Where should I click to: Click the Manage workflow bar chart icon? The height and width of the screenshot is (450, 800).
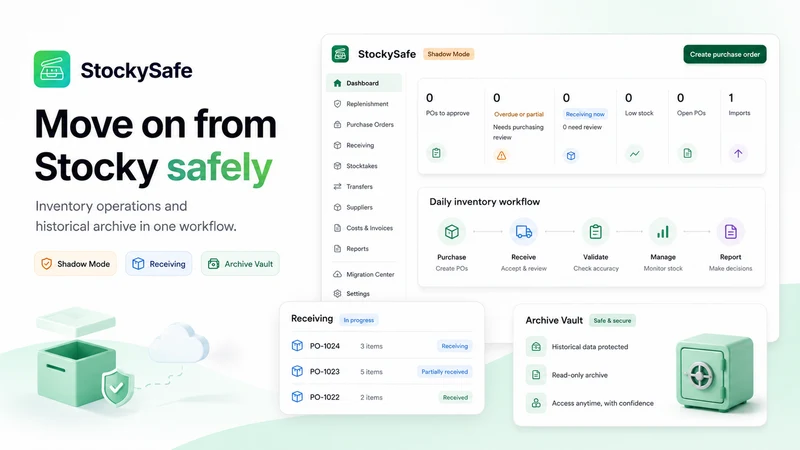coord(663,232)
